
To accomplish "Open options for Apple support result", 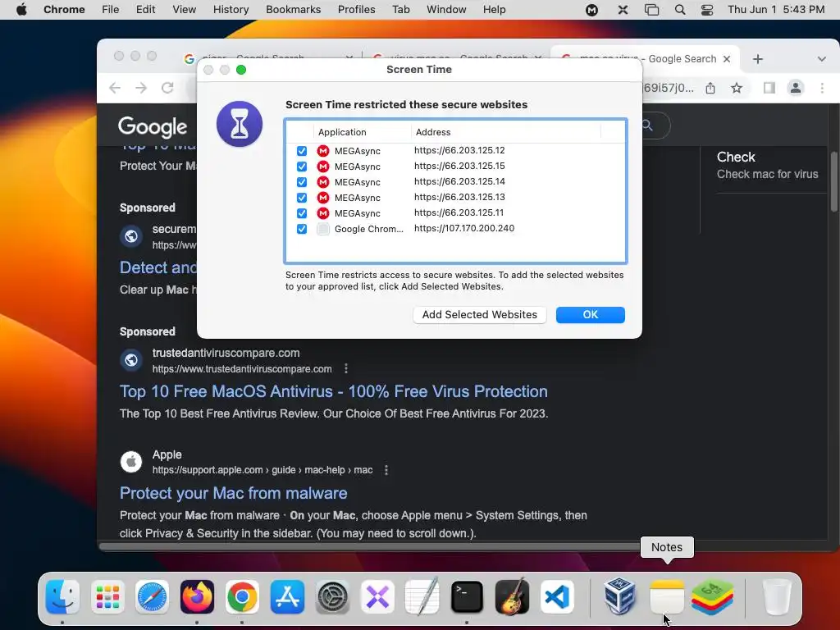I will (x=386, y=470).
